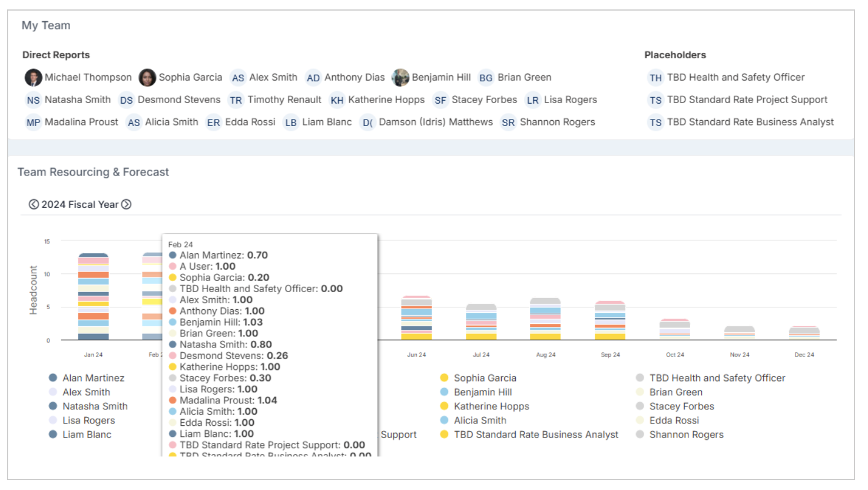The image size is (868, 490).
Task: Toggle Natasha Smith series in chart legend
Action: pyautogui.click(x=88, y=406)
